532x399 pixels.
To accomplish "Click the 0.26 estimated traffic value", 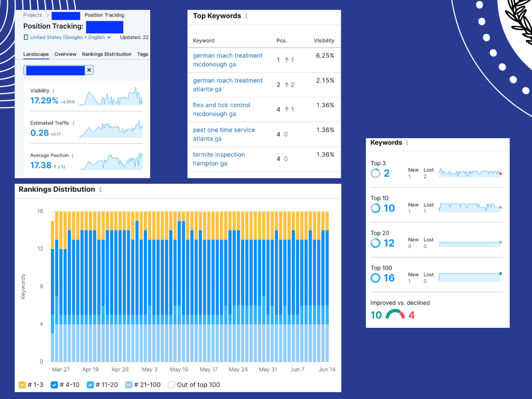I will click(x=39, y=133).
